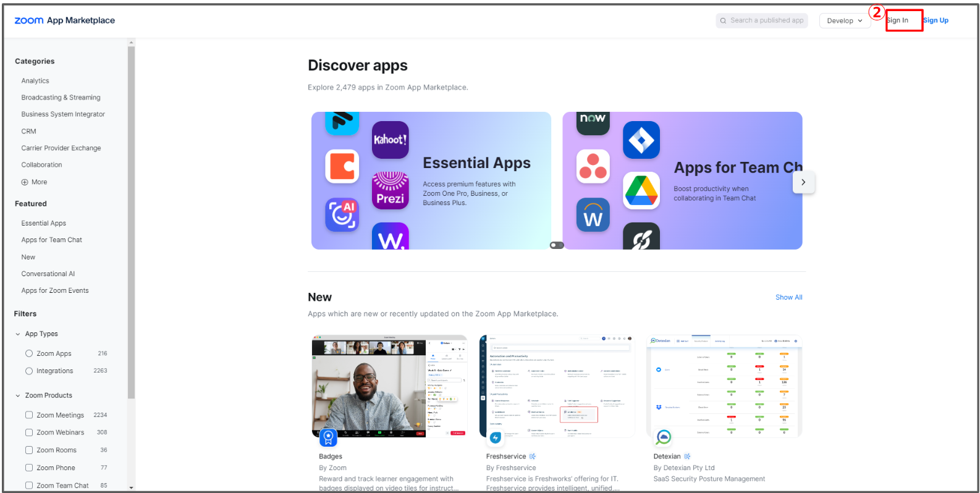Open the Essential Apps banner

[x=431, y=181]
